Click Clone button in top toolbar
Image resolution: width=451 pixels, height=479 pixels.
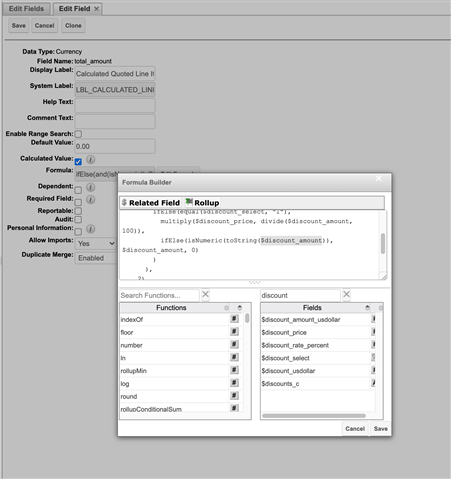[73, 26]
